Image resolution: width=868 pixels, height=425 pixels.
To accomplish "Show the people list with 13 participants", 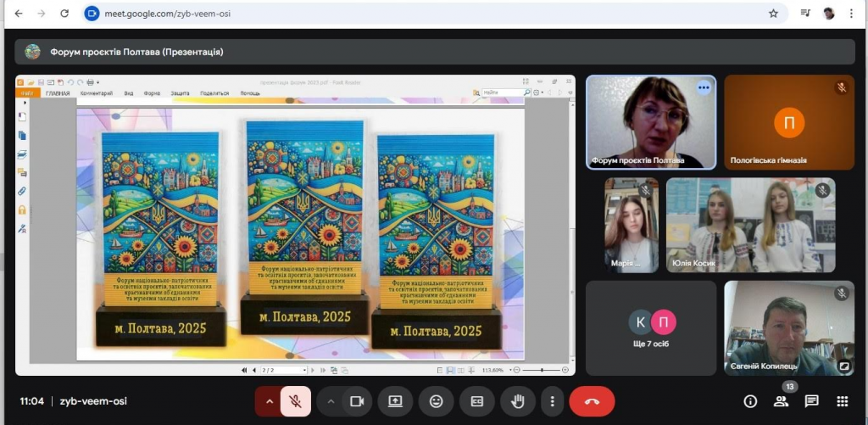I will [781, 401].
